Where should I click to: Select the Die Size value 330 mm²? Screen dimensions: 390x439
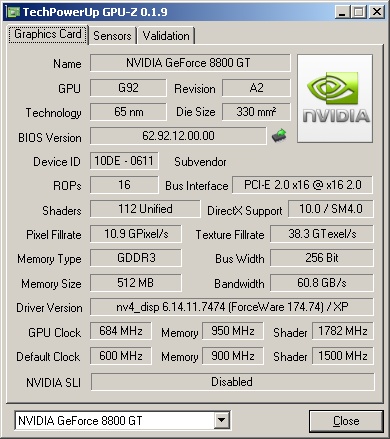click(256, 112)
